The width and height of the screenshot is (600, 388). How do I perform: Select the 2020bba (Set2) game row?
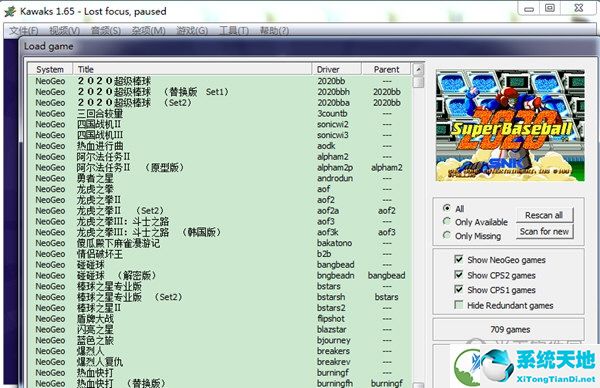coord(220,103)
